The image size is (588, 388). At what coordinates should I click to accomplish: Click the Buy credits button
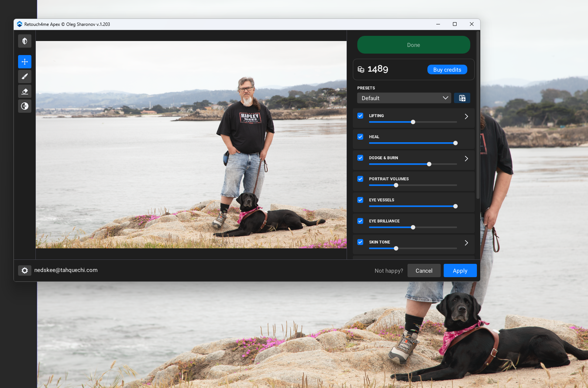(x=447, y=69)
